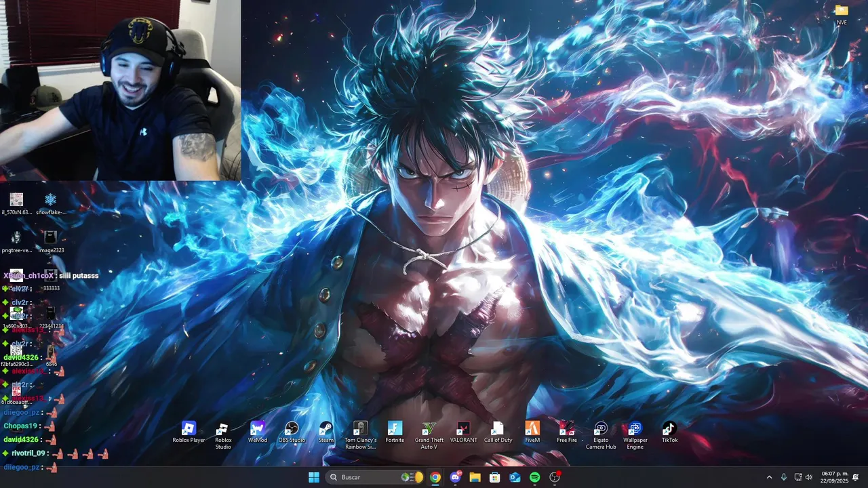Launch the Wallpaper Engine shortcut
Viewport: 868px width, 488px height.
coord(635,435)
